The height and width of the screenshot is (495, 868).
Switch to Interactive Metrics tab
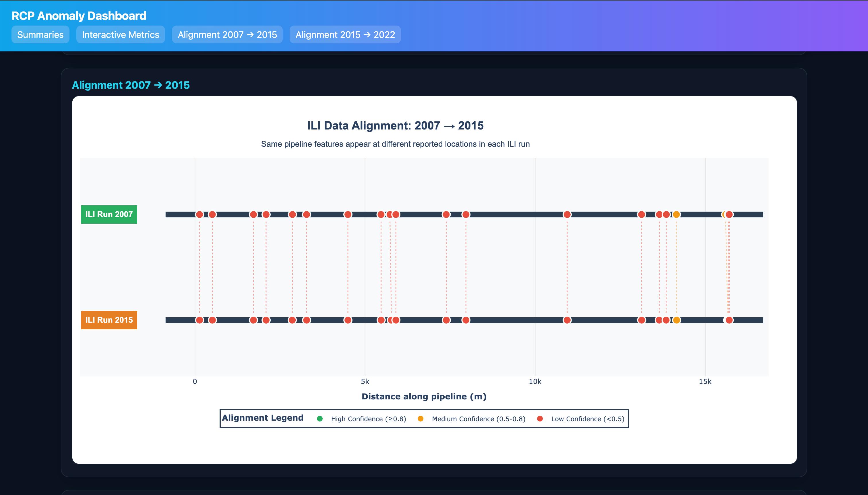tap(120, 35)
